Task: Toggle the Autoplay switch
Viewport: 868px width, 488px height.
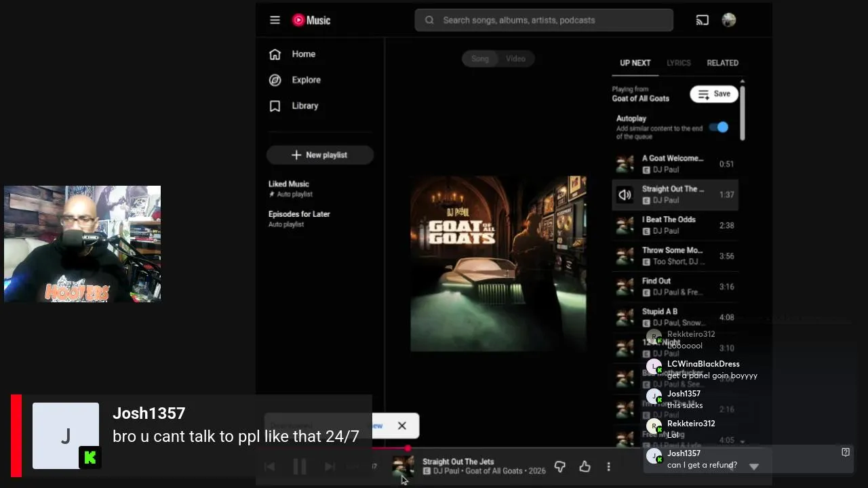Action: 719,127
